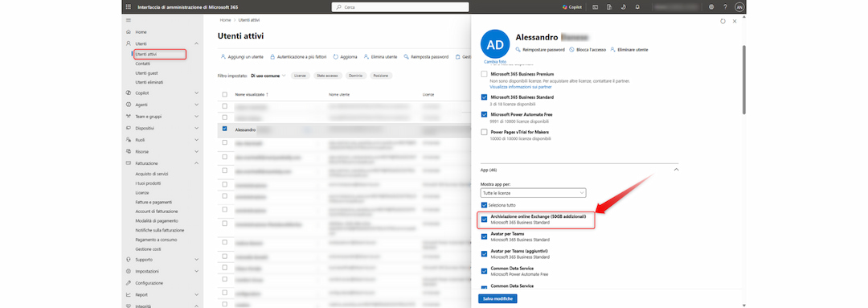Expand Team e gruppi chevron
Screen dimensions: 868x308
[x=197, y=117]
